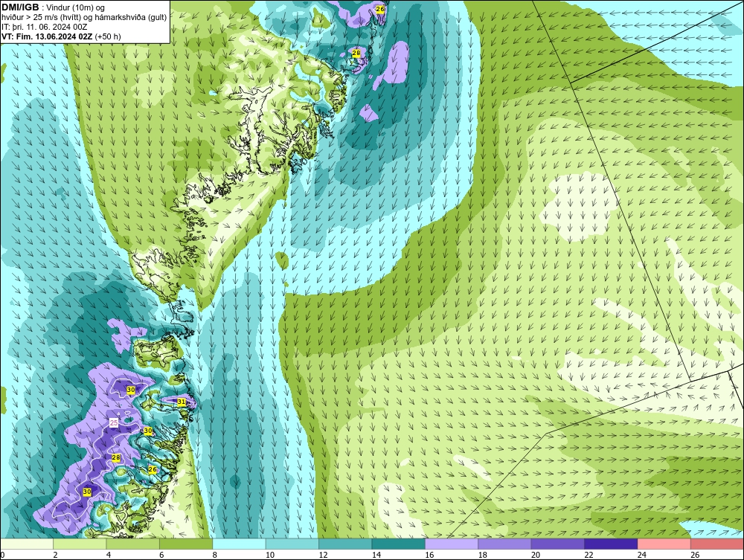Click the scale tick label 16
Image resolution: width=744 pixels, height=560 pixels.
pyautogui.click(x=429, y=555)
